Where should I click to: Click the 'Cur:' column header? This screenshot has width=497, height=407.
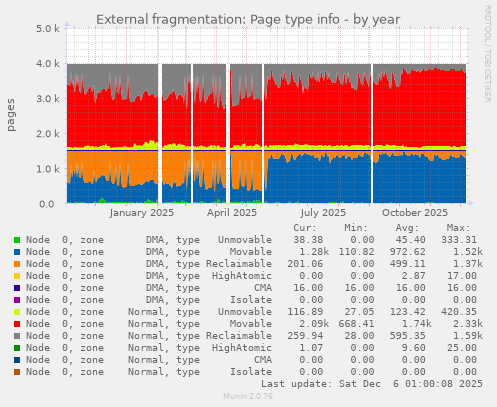click(305, 228)
